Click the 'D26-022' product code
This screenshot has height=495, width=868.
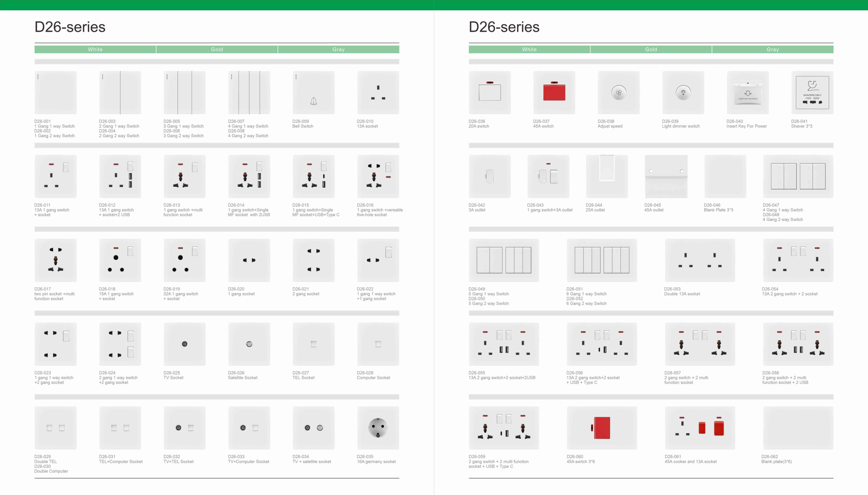365,289
